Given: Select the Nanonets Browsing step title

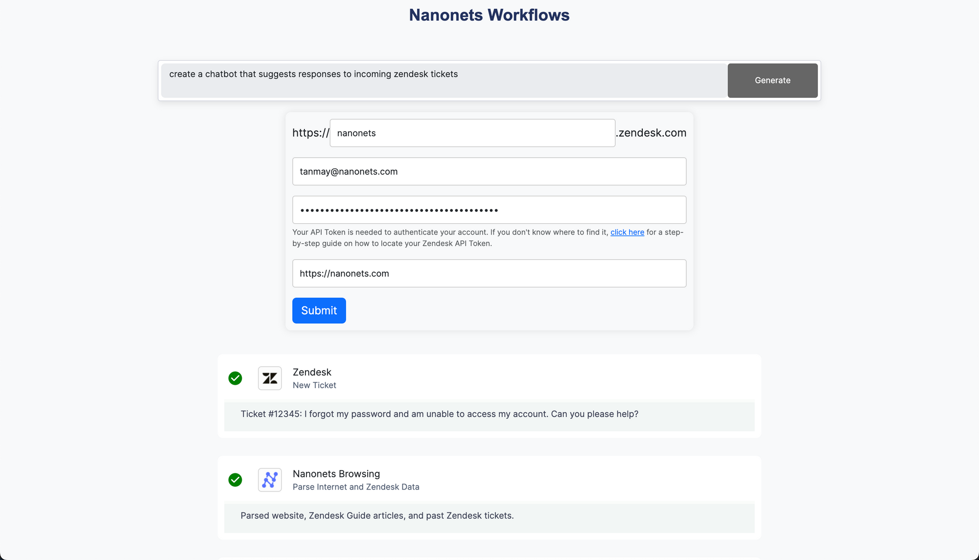Looking at the screenshot, I should (336, 474).
